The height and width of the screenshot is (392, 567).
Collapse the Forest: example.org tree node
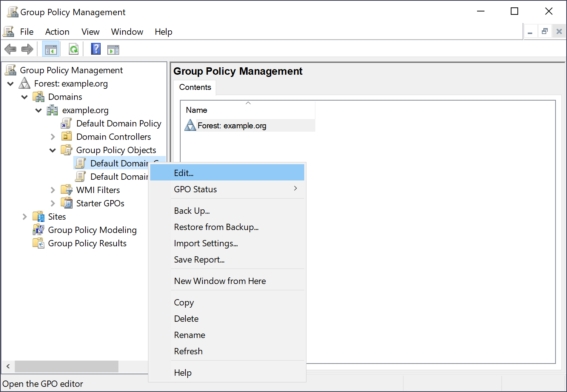click(x=10, y=84)
